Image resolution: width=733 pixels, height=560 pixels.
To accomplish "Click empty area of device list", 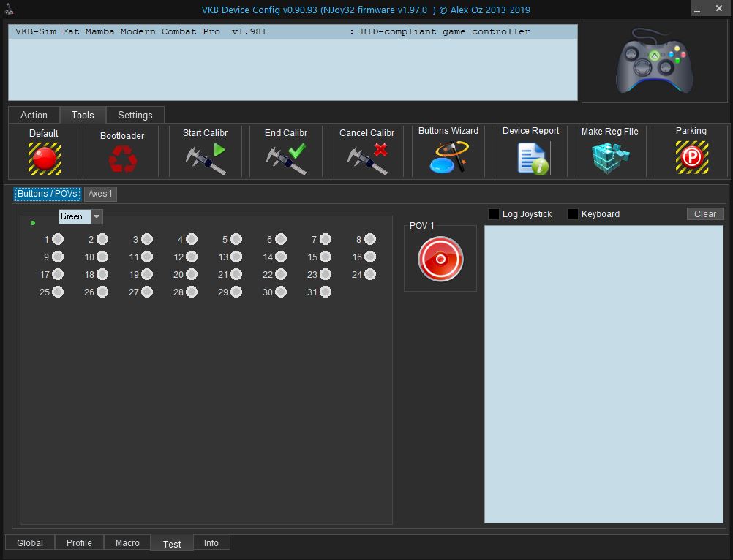I will (x=293, y=69).
